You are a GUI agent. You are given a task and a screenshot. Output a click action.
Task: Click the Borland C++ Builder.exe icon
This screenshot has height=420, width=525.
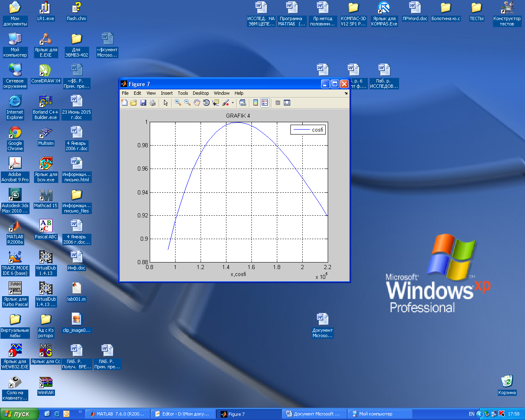point(46,107)
